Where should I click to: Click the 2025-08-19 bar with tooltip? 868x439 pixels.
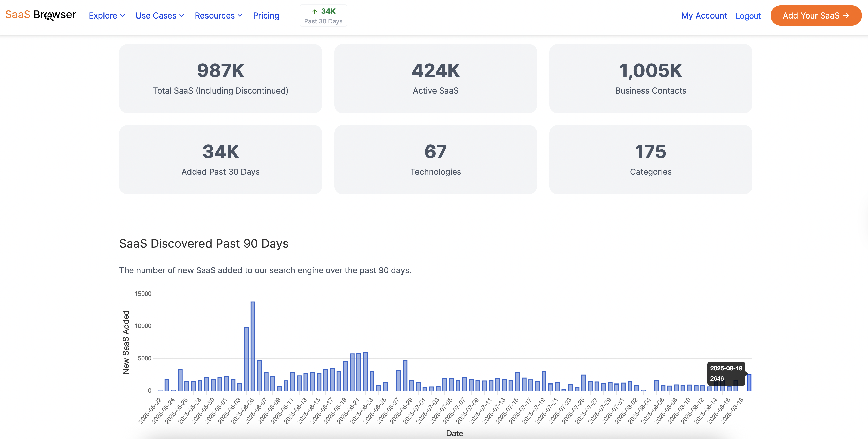point(749,383)
